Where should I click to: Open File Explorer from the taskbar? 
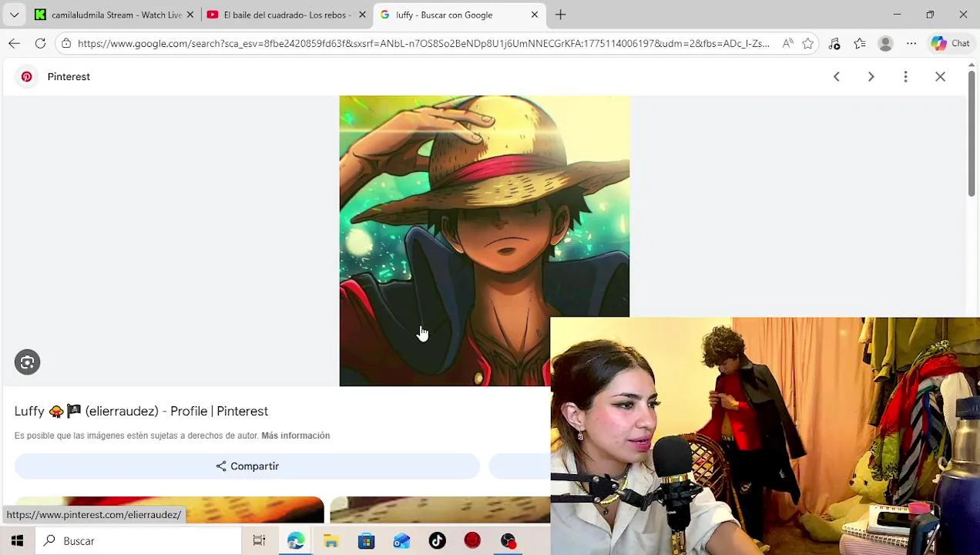(x=331, y=541)
